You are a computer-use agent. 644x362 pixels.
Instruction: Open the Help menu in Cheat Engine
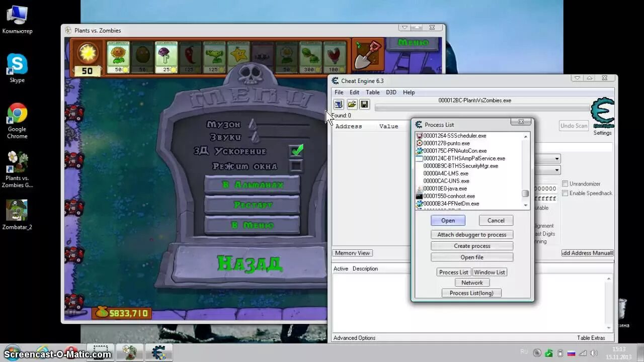(409, 93)
